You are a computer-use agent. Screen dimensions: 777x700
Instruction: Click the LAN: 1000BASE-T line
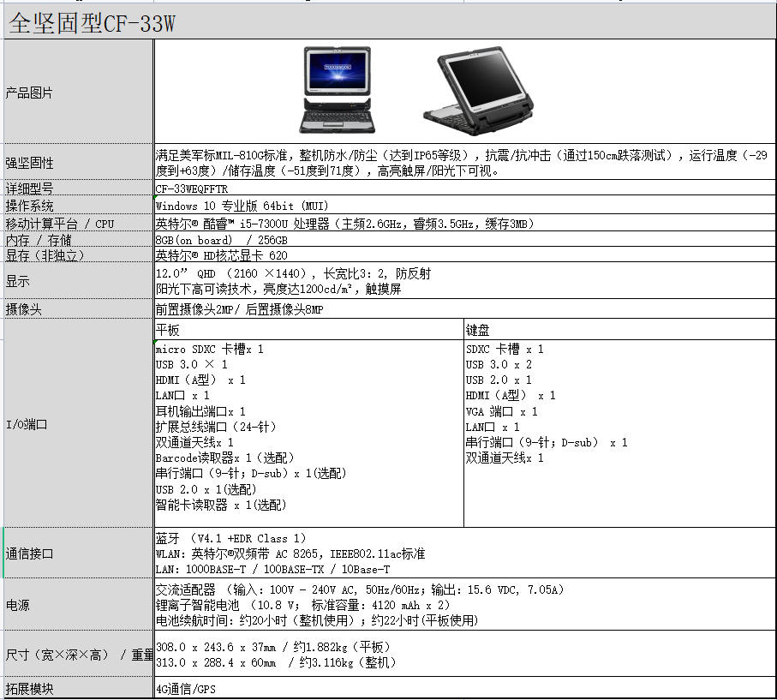point(272,570)
